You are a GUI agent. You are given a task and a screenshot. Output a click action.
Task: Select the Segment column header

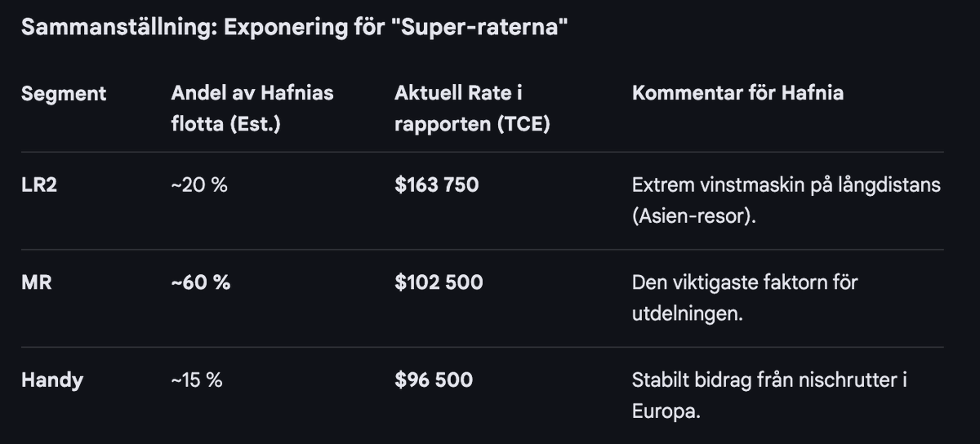[x=64, y=93]
